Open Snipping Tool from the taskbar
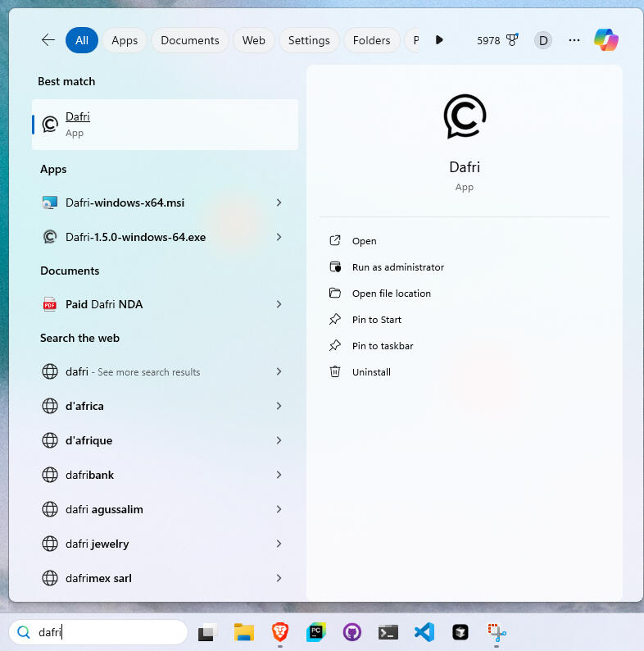 [497, 632]
